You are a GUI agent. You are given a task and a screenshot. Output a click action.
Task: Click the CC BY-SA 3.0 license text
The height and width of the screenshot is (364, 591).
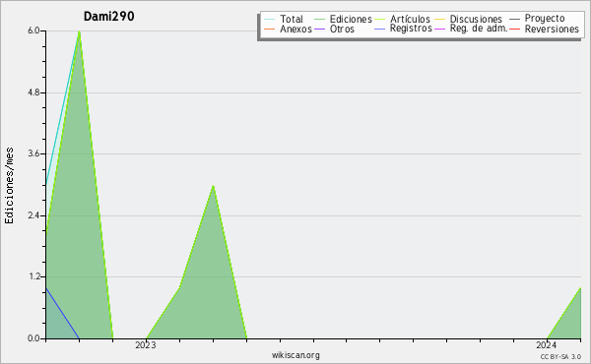pos(560,356)
